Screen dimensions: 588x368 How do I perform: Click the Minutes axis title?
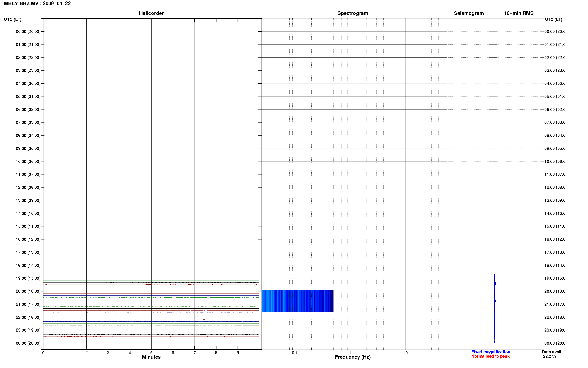(151, 357)
